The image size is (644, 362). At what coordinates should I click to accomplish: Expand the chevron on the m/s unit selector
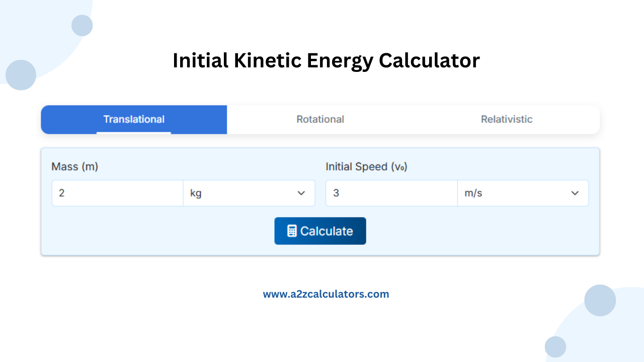point(575,193)
